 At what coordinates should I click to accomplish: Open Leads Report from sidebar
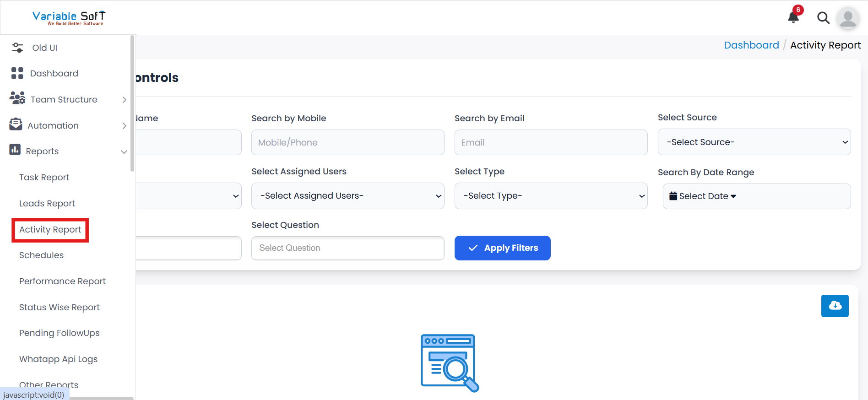pos(47,204)
